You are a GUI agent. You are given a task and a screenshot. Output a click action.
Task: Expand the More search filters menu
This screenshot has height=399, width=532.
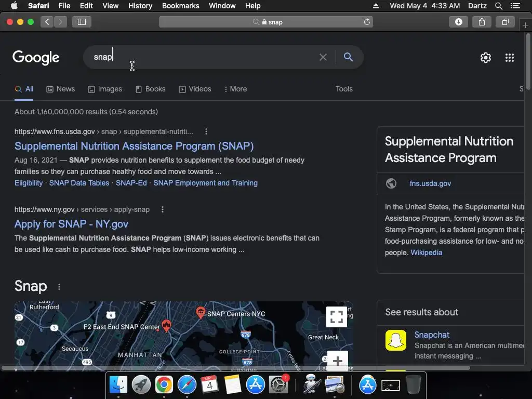click(235, 89)
